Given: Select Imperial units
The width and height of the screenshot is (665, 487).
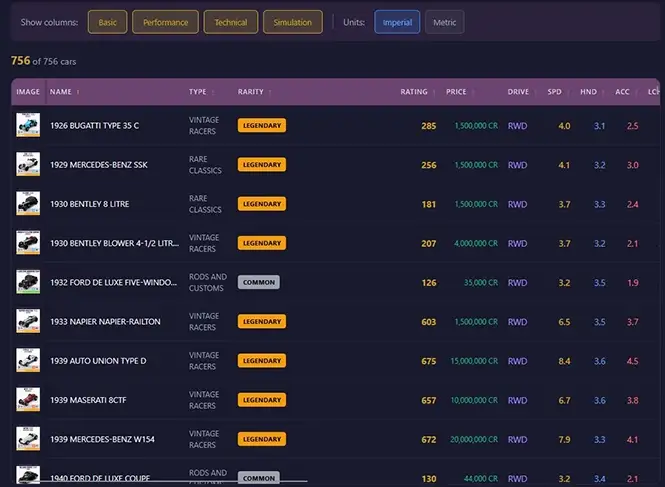Looking at the screenshot, I should (397, 22).
